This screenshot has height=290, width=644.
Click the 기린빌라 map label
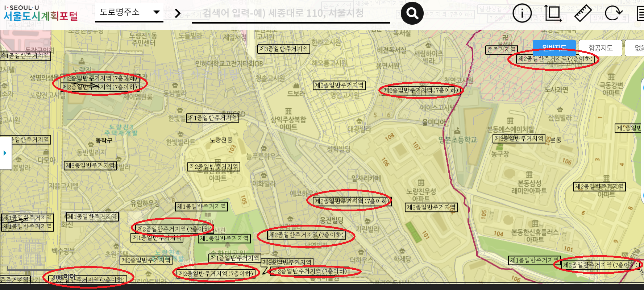coord(367,229)
